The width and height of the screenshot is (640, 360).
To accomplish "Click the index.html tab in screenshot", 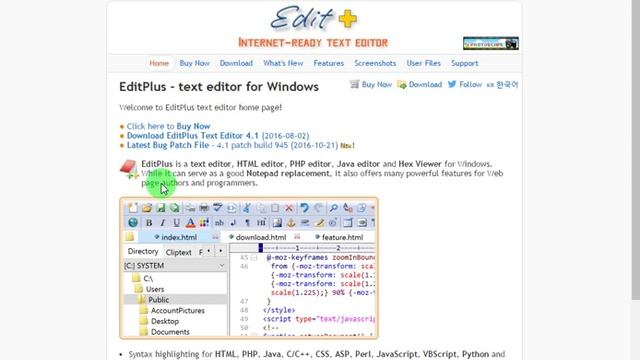I will click(179, 237).
